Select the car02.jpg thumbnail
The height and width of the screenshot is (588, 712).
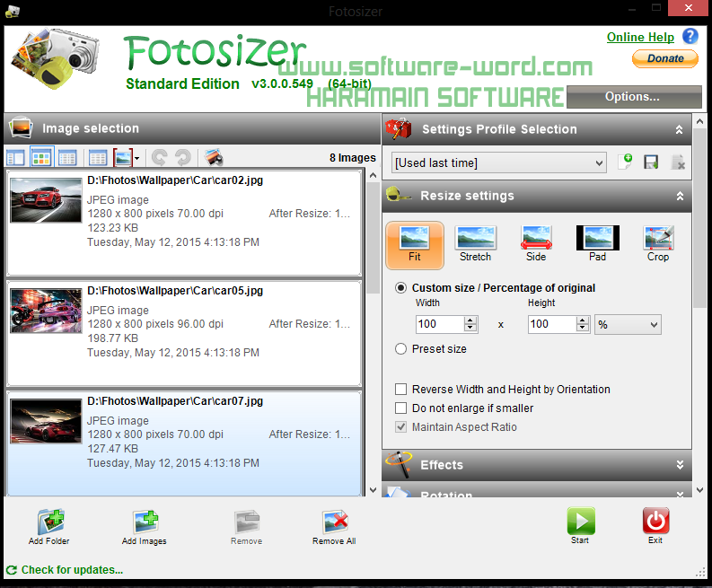(46, 200)
